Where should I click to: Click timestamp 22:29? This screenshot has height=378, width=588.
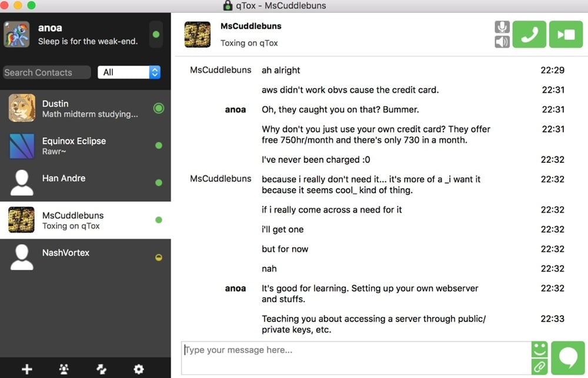coord(552,70)
